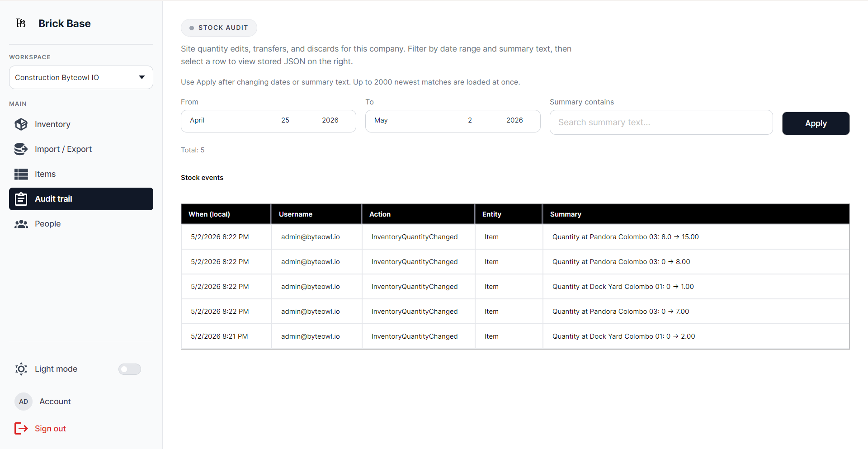Click the Inventory box icon
Image resolution: width=868 pixels, height=449 pixels.
(21, 124)
